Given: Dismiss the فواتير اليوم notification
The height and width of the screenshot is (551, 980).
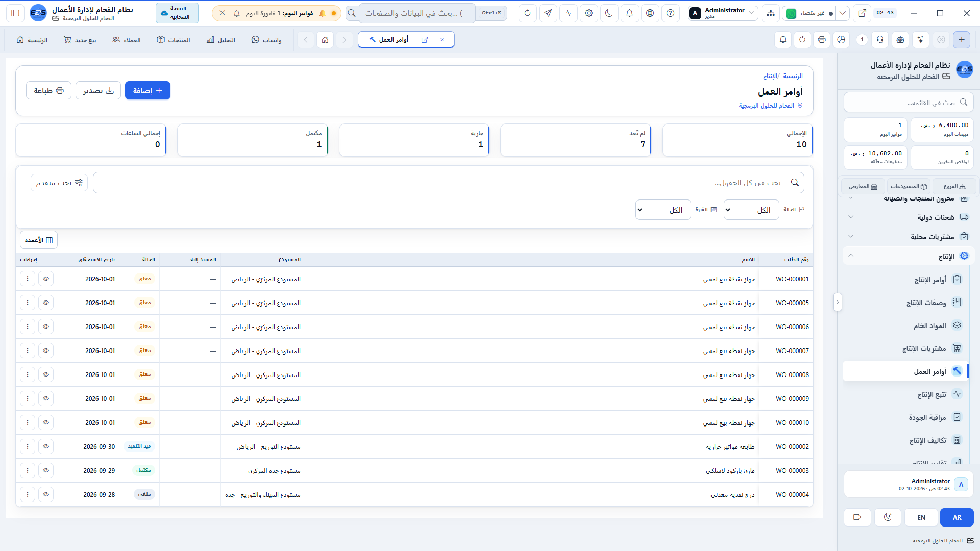Looking at the screenshot, I should click(223, 13).
